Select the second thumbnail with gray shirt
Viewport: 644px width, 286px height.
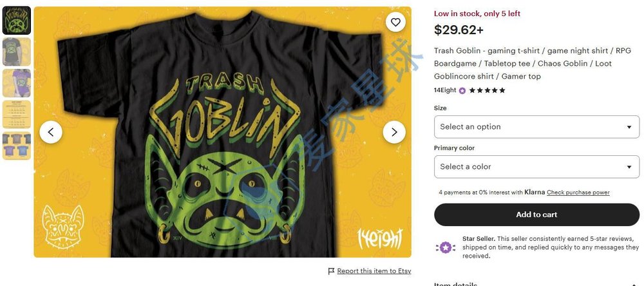pyautogui.click(x=17, y=52)
